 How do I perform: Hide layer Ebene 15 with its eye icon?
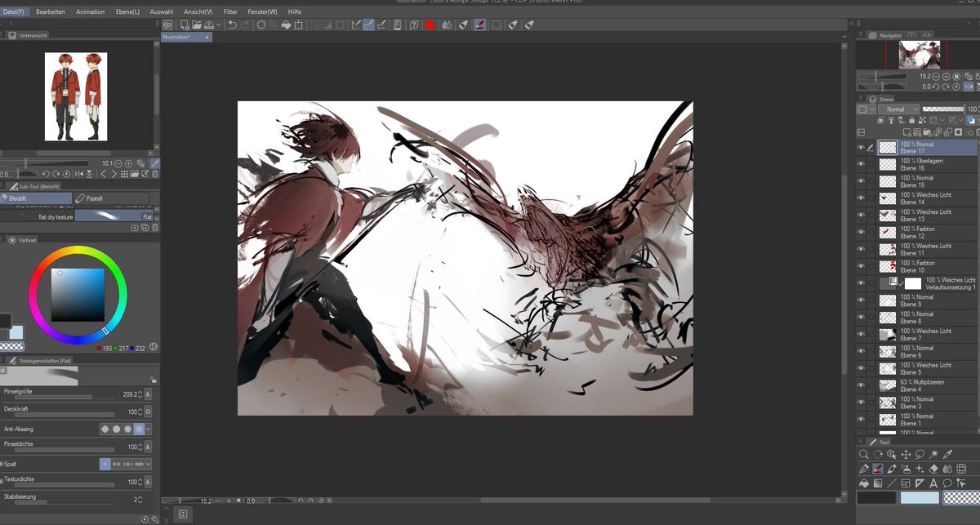pos(860,181)
